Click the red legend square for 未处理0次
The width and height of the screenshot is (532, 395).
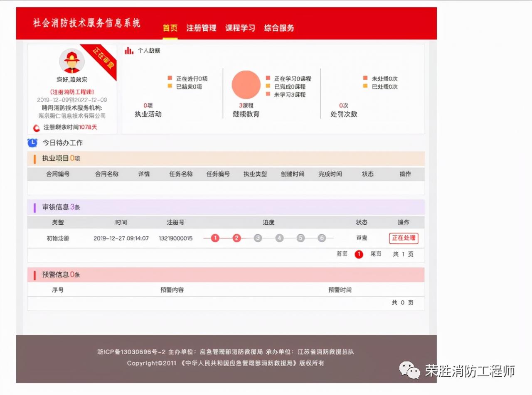coord(365,78)
